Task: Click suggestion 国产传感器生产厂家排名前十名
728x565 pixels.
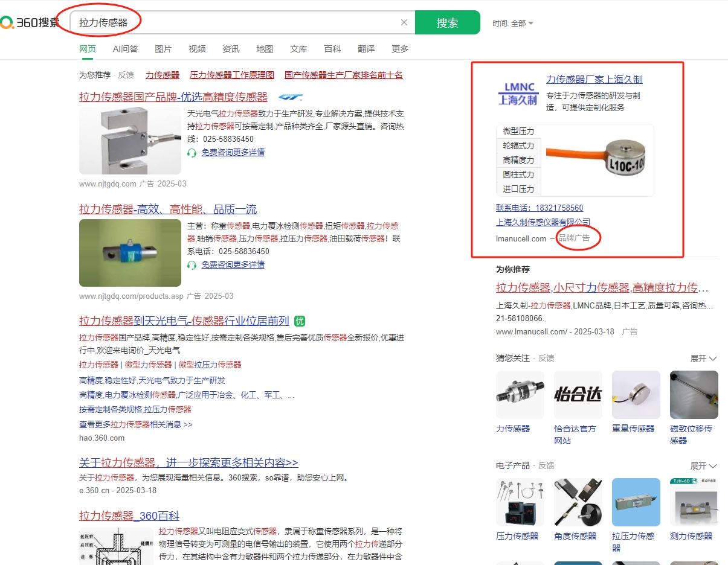Action: [x=344, y=75]
